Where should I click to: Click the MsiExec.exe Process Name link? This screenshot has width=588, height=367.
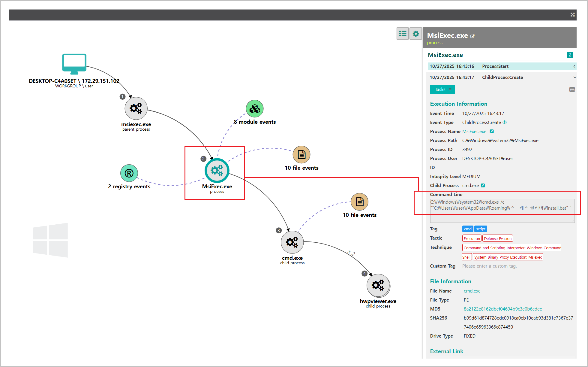pos(474,132)
